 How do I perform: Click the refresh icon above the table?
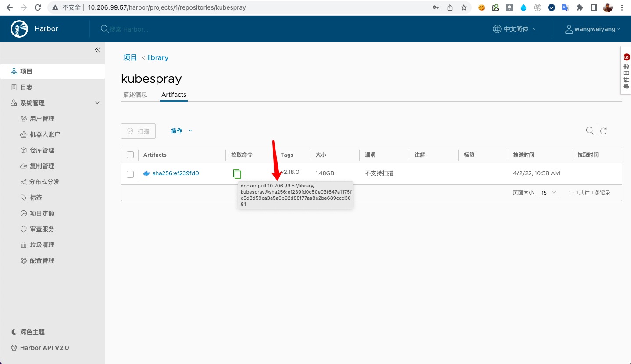click(603, 131)
